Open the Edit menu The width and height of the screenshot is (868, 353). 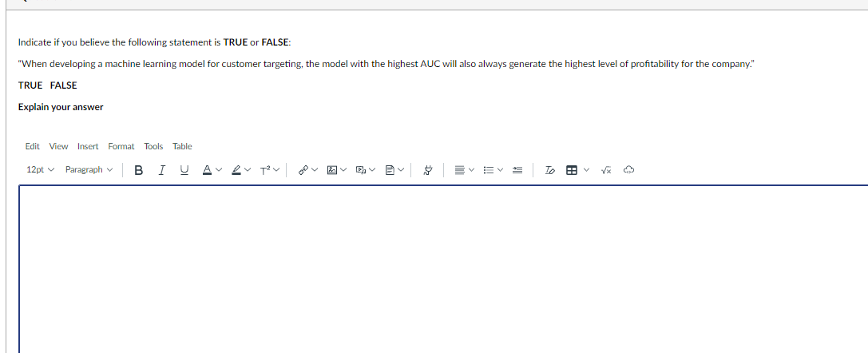pos(32,147)
